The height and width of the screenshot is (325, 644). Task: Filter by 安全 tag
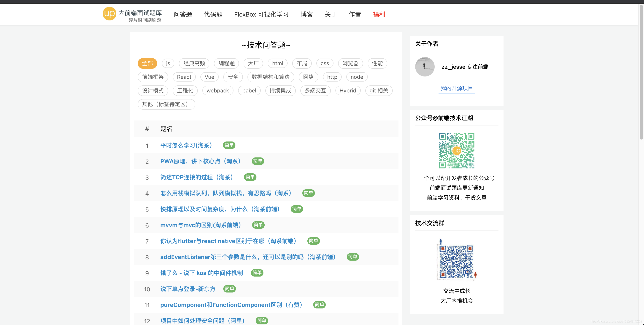[233, 77]
